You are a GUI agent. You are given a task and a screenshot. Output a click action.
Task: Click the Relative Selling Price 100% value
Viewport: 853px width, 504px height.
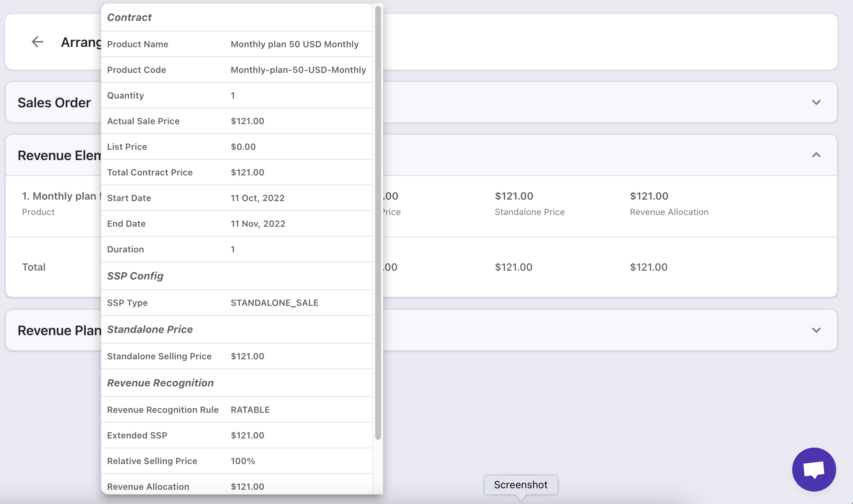[243, 461]
